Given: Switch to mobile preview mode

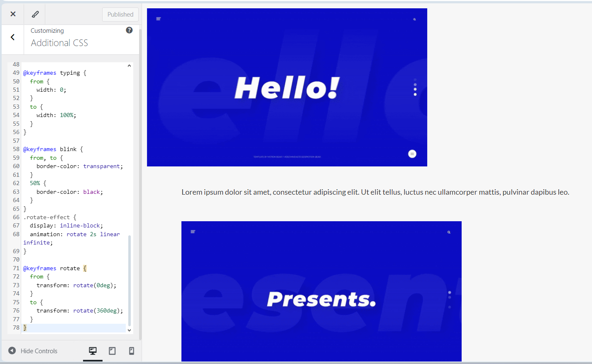Looking at the screenshot, I should [x=132, y=351].
